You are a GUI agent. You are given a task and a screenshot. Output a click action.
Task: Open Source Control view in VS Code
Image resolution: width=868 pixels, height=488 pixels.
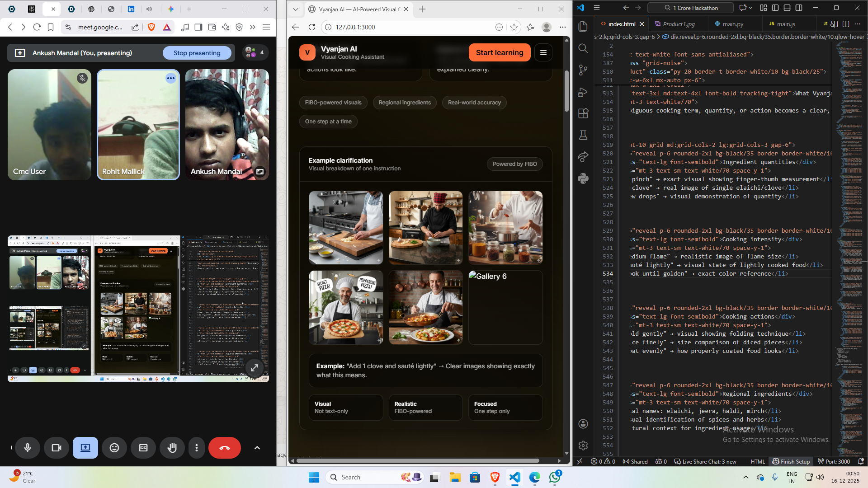583,70
